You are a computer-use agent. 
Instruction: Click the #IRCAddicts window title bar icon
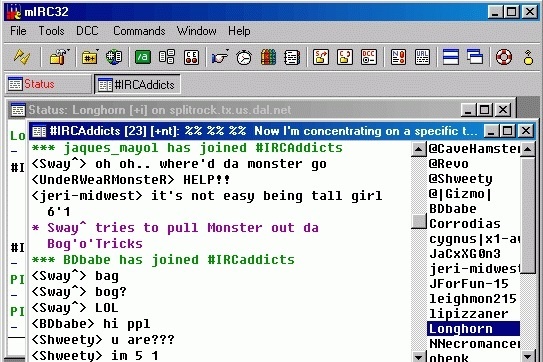point(39,131)
